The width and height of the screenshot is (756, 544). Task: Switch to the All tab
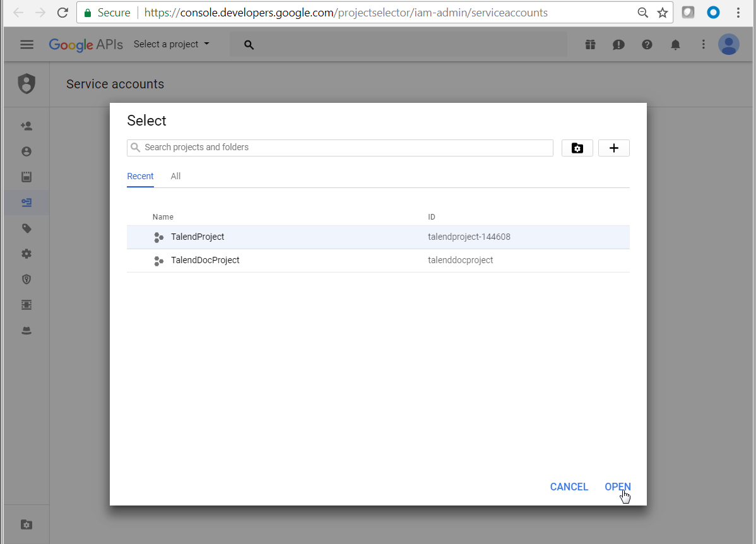(x=175, y=176)
